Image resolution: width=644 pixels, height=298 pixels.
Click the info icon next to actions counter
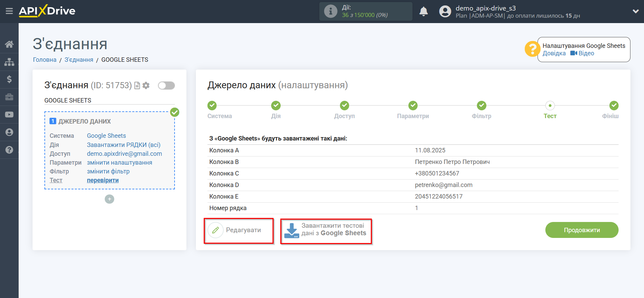330,11
